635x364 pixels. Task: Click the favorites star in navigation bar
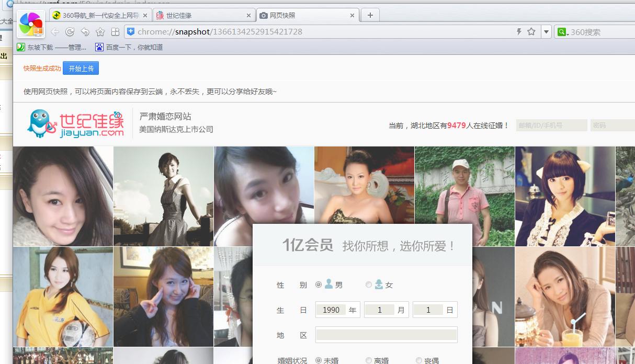[100, 32]
